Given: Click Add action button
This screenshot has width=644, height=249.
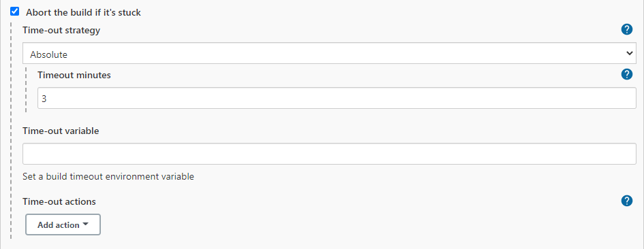Looking at the screenshot, I should (63, 225).
